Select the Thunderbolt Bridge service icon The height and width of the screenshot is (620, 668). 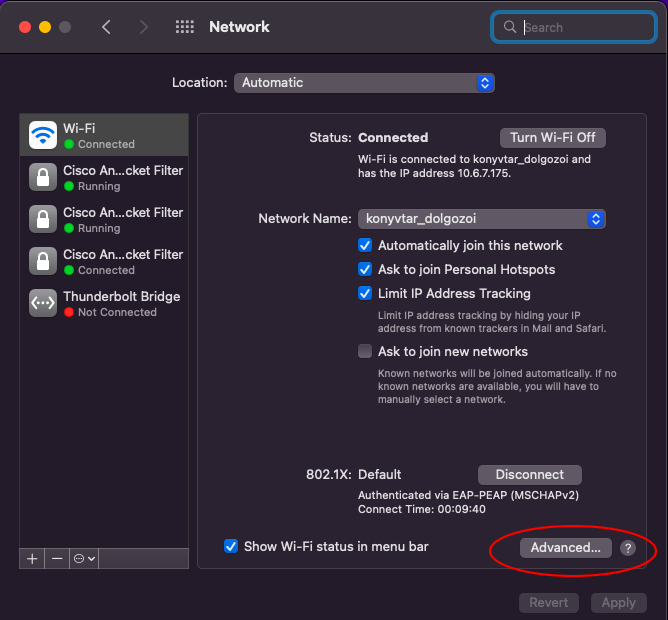(43, 303)
